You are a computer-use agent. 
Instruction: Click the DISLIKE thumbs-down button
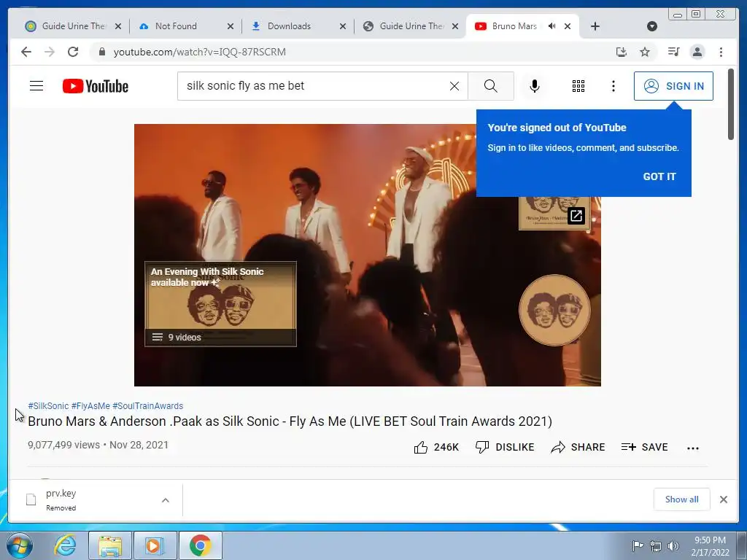(505, 447)
